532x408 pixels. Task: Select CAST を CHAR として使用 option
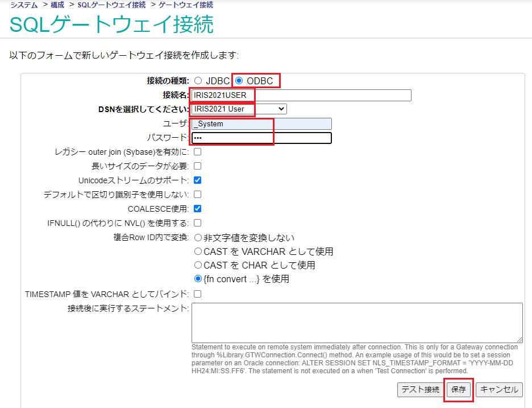pos(198,265)
